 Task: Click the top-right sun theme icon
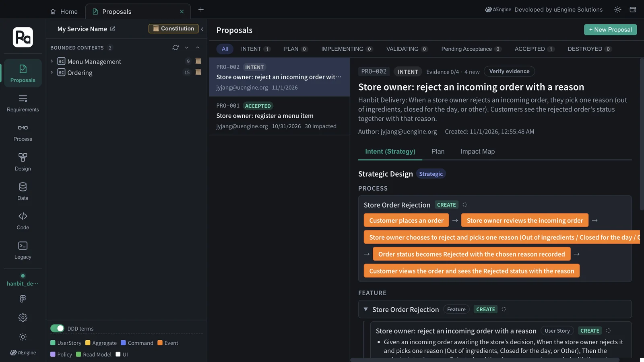point(618,10)
